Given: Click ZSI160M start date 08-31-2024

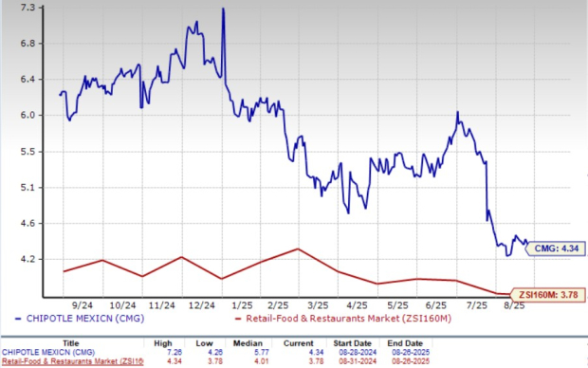Looking at the screenshot, I should [x=357, y=361].
